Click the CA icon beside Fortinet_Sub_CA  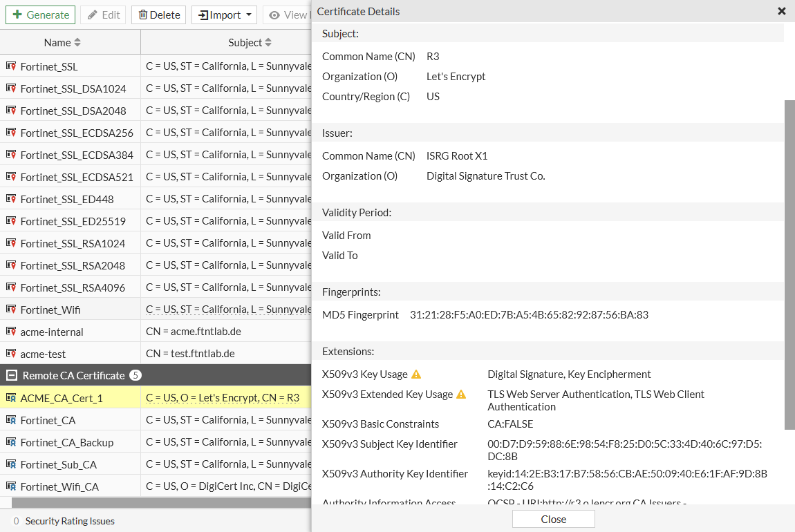11,464
